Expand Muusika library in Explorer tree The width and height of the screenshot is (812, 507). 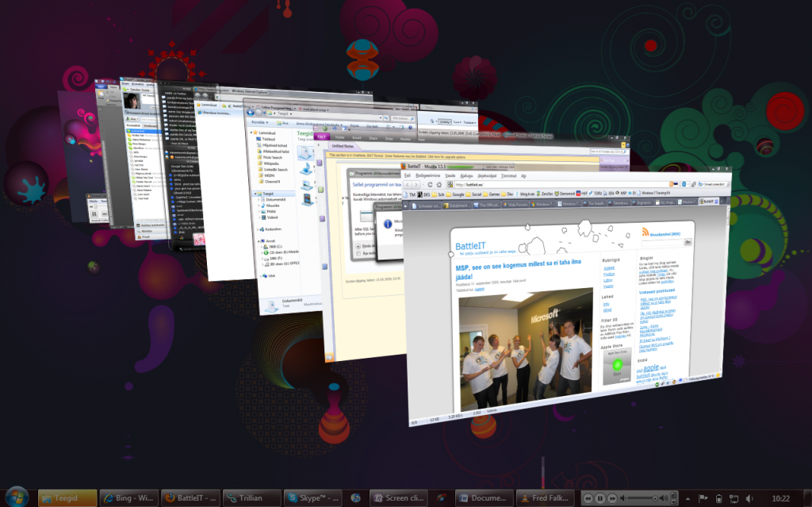[259, 205]
